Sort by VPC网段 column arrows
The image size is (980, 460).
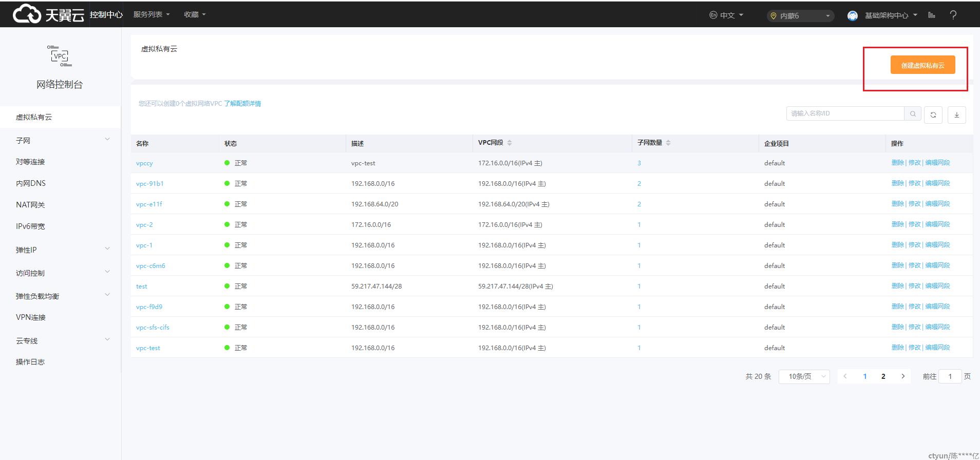[510, 143]
